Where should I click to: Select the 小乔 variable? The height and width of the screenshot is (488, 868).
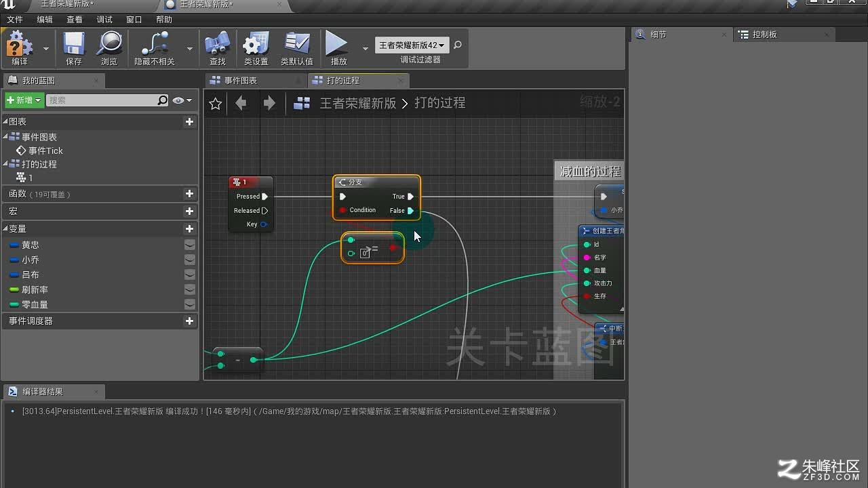(31, 260)
